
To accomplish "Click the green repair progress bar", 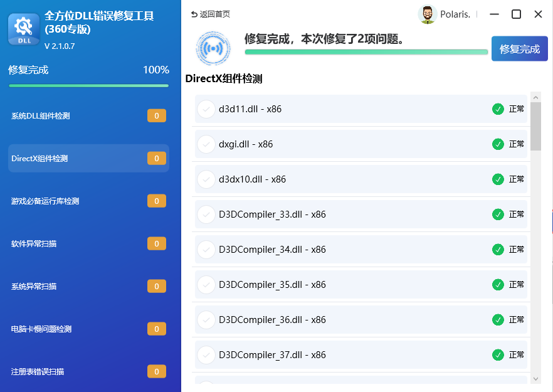I will [366, 52].
